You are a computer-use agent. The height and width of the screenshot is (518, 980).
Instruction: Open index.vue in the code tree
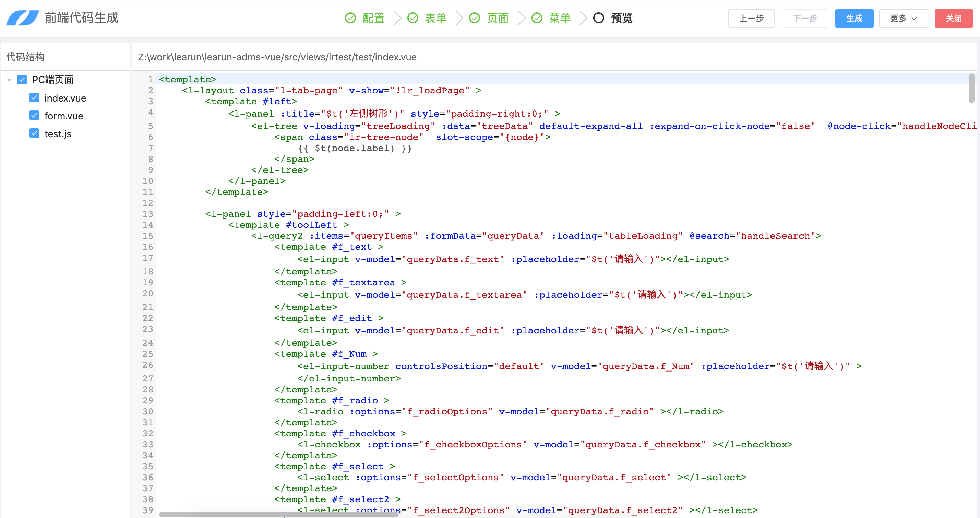click(x=65, y=98)
